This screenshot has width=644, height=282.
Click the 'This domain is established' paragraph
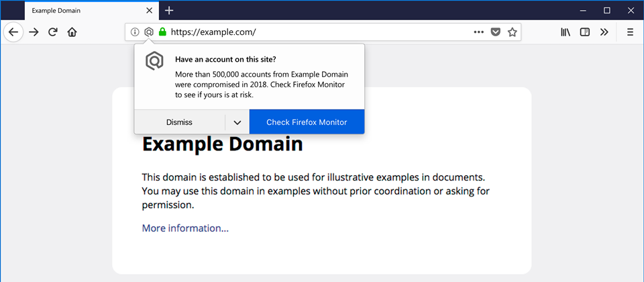tap(316, 191)
